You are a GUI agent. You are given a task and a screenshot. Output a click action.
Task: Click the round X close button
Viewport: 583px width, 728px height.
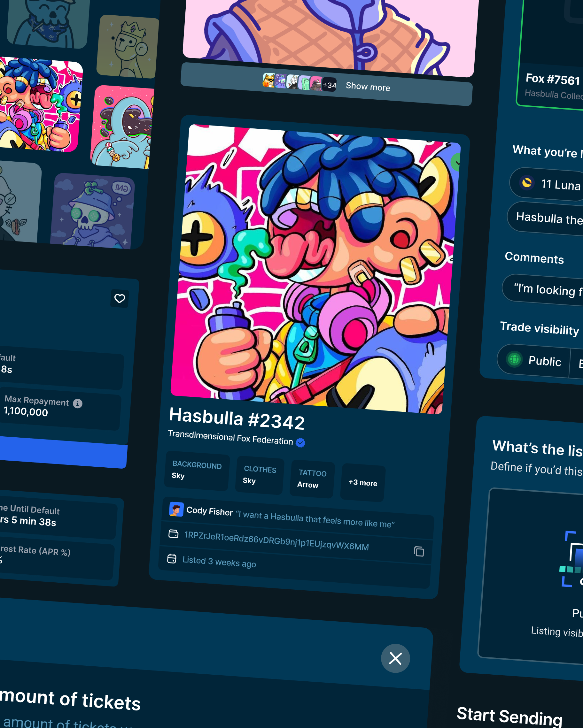pyautogui.click(x=395, y=658)
